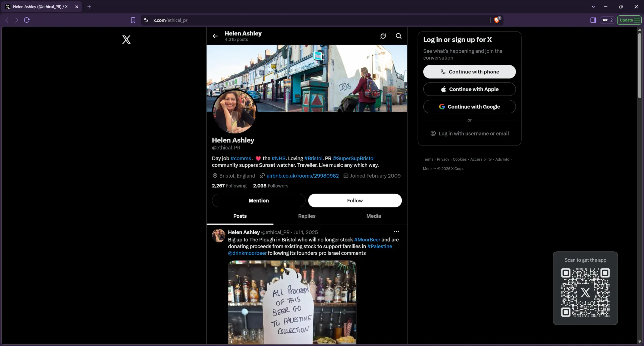Image resolution: width=644 pixels, height=346 pixels.
Task: Open the airbnb.co.uk/rooms link
Action: click(x=303, y=176)
